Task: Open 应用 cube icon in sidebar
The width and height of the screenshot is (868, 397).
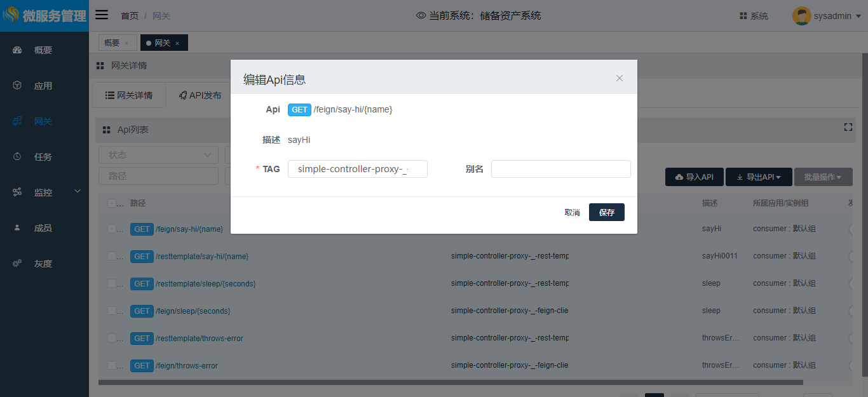Action: pyautogui.click(x=17, y=86)
